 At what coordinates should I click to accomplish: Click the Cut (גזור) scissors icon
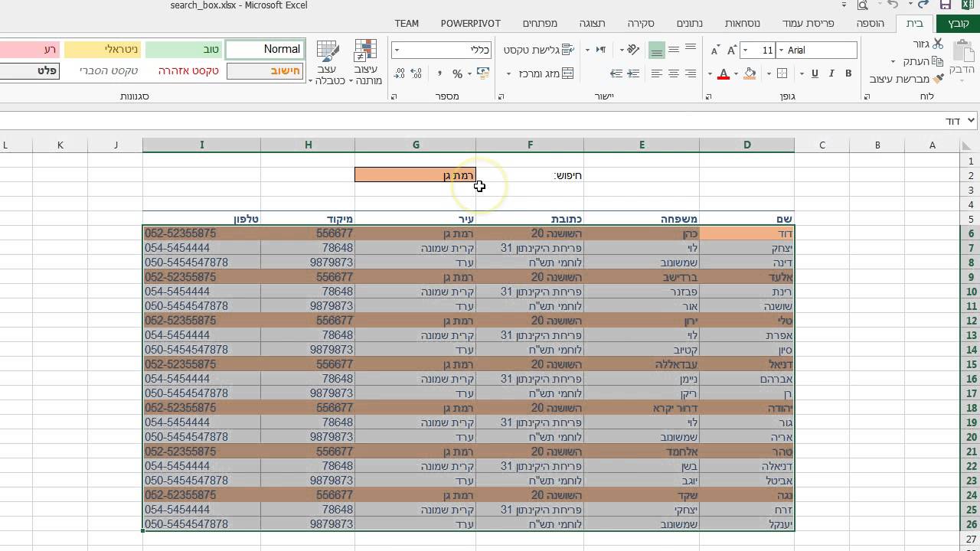938,44
